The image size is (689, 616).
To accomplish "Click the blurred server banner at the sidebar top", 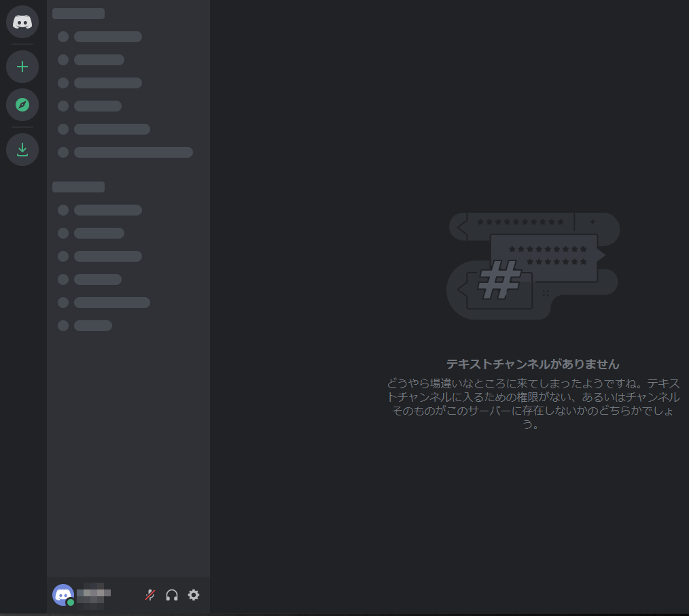I will (x=78, y=13).
